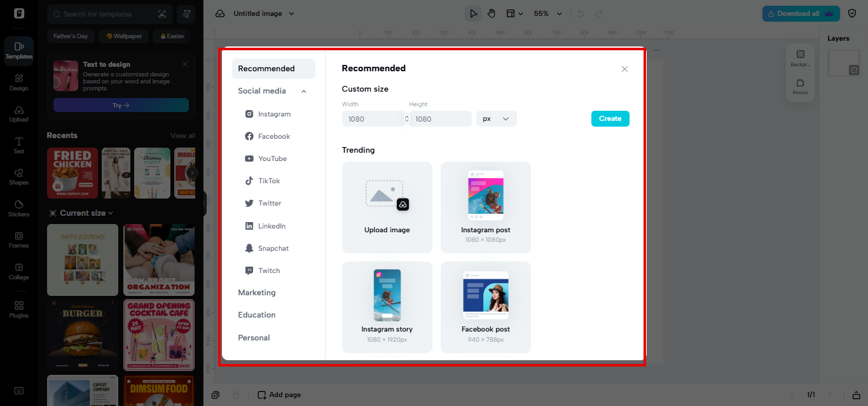Open the zoom level dropdown showing 55%

[548, 13]
